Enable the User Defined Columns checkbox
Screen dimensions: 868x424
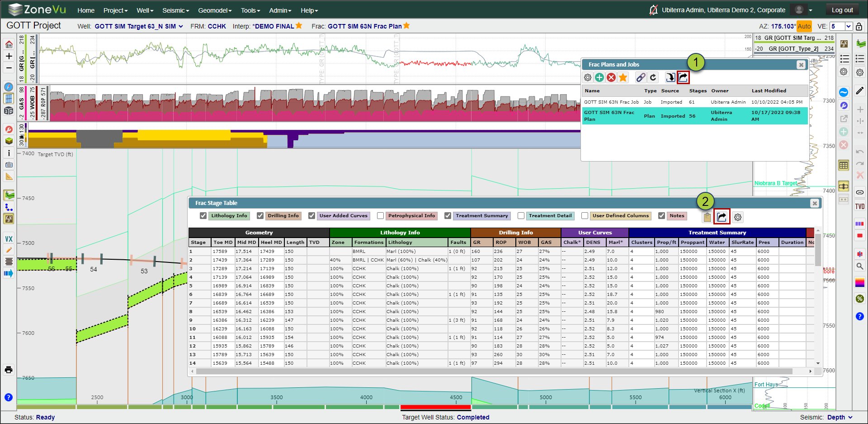tap(585, 216)
